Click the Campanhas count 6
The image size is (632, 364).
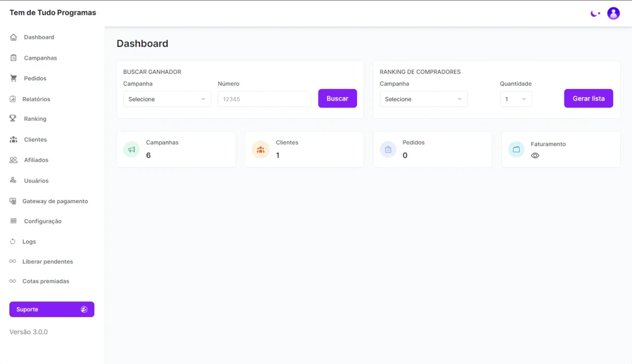[x=148, y=155]
